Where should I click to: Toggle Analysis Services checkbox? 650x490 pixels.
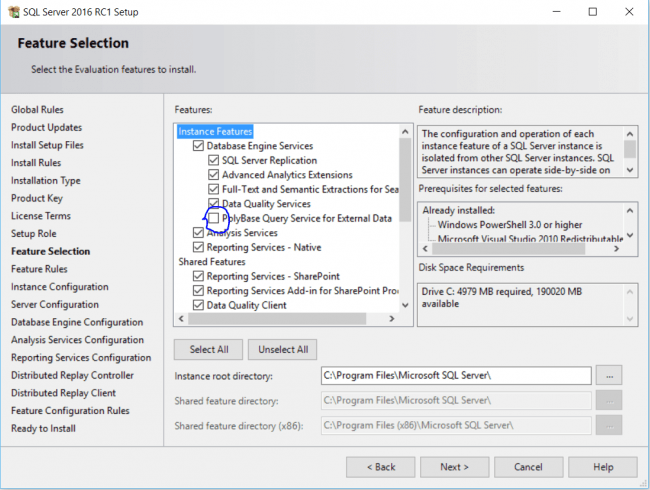[198, 233]
